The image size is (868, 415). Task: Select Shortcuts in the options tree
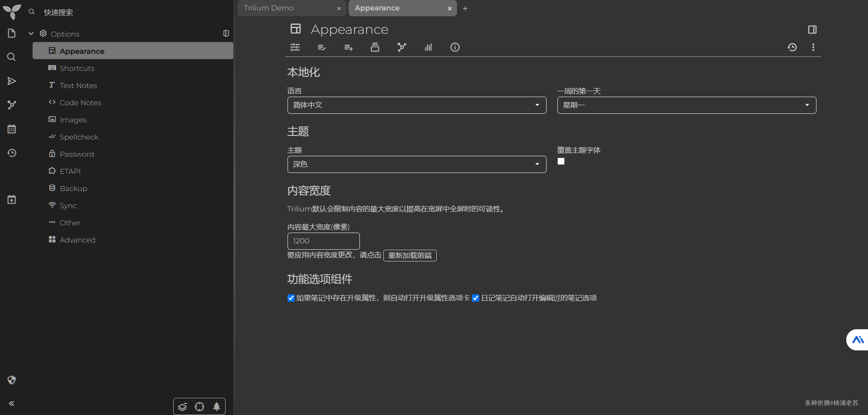click(77, 68)
